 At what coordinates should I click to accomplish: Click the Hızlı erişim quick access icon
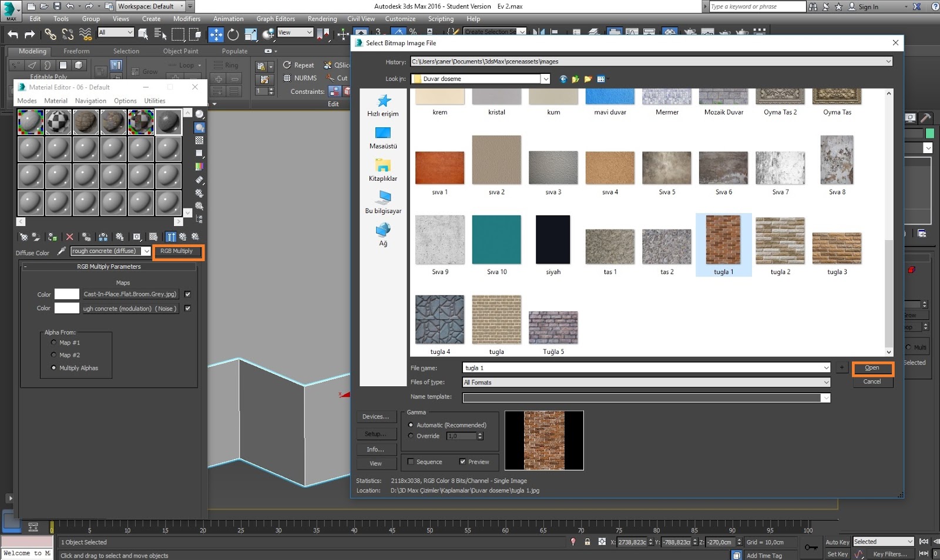point(384,102)
